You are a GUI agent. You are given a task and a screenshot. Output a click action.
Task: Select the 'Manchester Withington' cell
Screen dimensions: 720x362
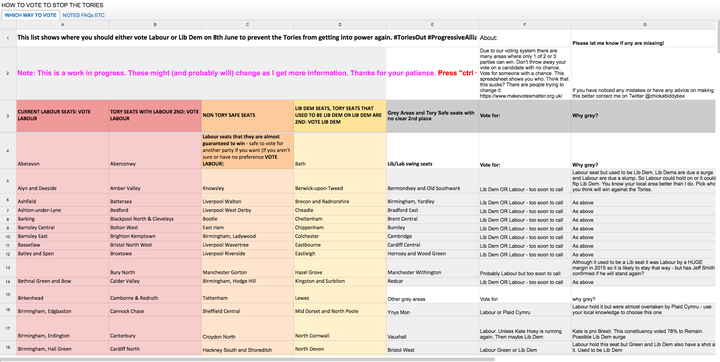[432, 267]
